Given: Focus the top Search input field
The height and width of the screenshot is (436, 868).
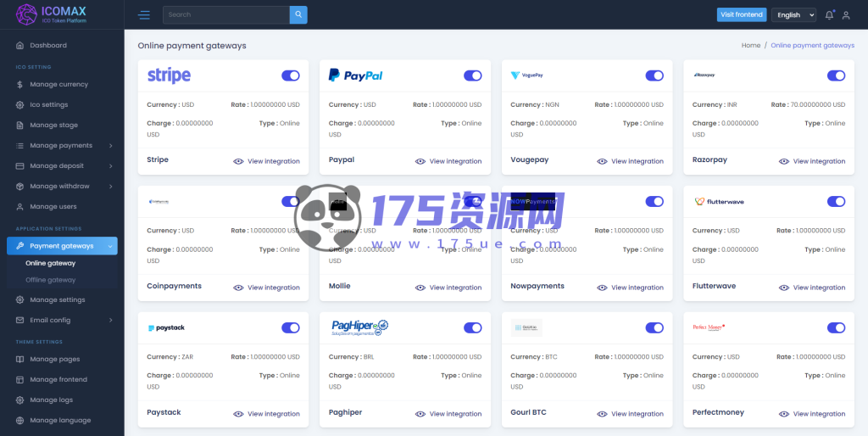Looking at the screenshot, I should (x=226, y=15).
